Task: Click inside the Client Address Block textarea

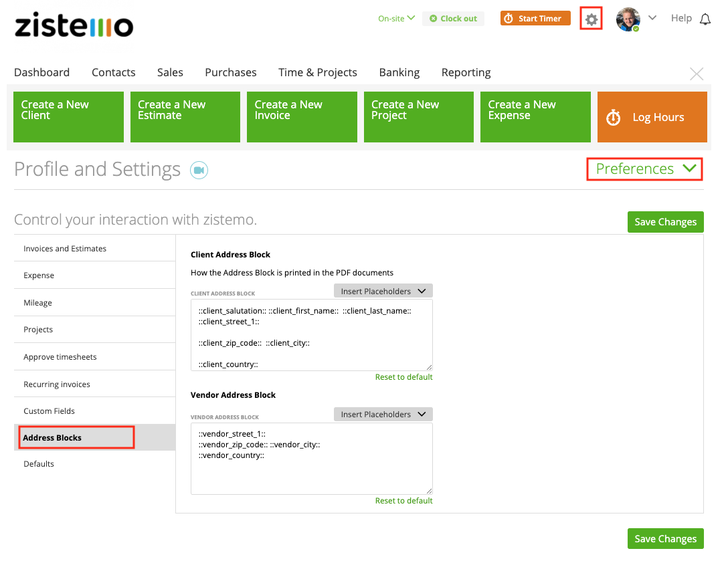Action: (x=312, y=335)
